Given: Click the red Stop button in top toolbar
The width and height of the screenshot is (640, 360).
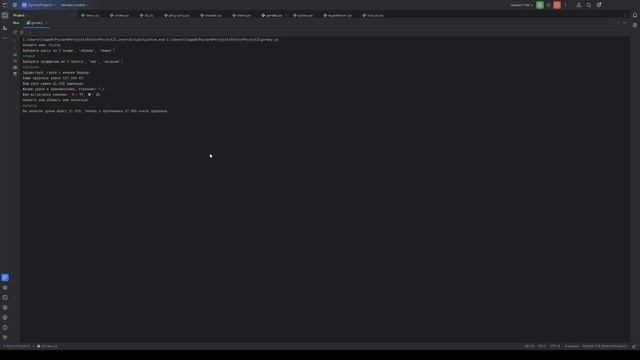Looking at the screenshot, I should click(557, 5).
